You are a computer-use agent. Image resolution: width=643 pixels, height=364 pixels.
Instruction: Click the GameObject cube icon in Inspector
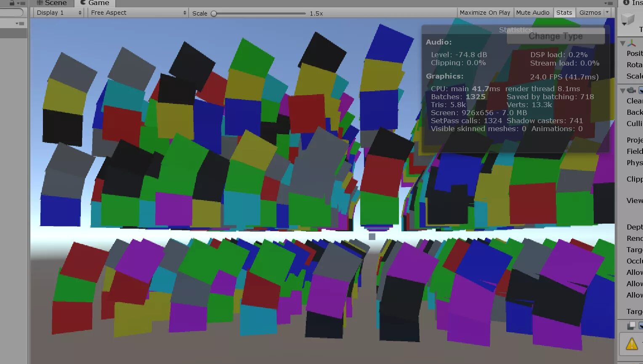(628, 19)
